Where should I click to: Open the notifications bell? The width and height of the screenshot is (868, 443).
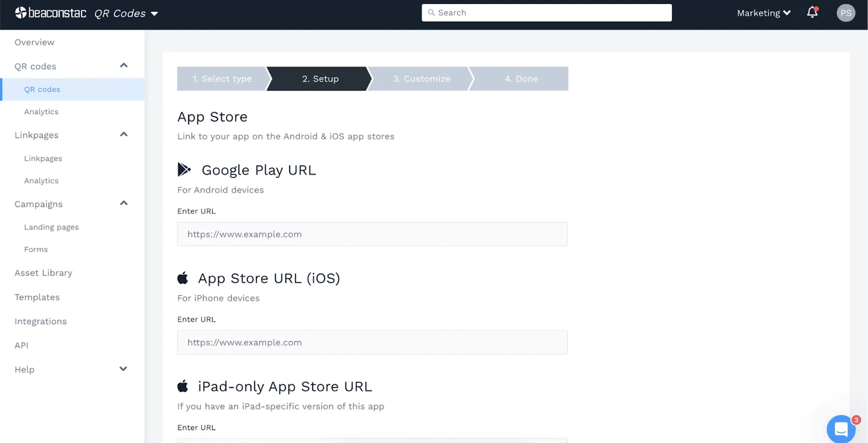click(x=812, y=12)
